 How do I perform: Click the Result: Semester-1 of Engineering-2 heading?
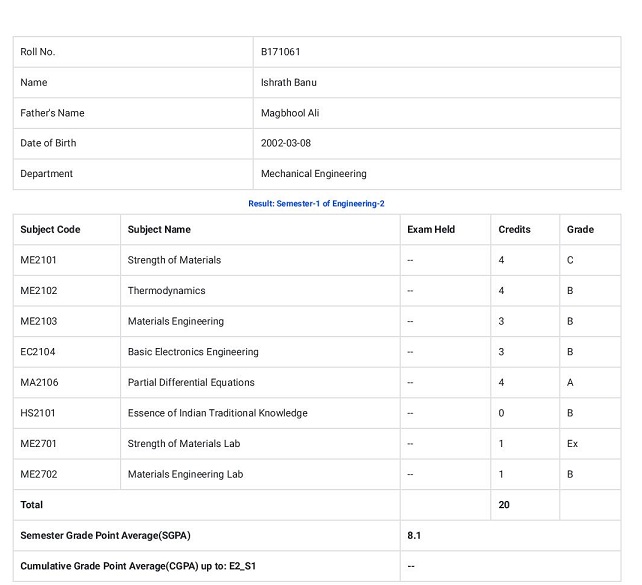tap(316, 203)
